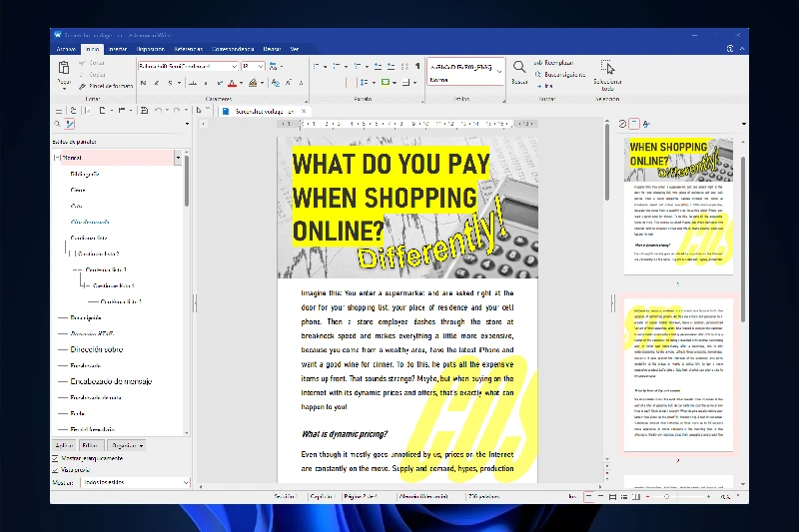Viewport: 799px width, 532px height.
Task: Click the undo arrow in quick access toolbar
Action: pyautogui.click(x=158, y=111)
